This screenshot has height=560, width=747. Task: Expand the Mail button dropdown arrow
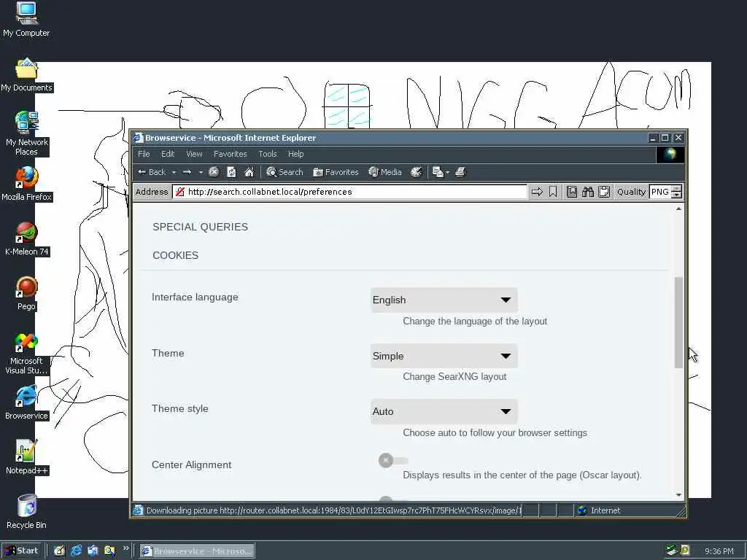coord(447,172)
